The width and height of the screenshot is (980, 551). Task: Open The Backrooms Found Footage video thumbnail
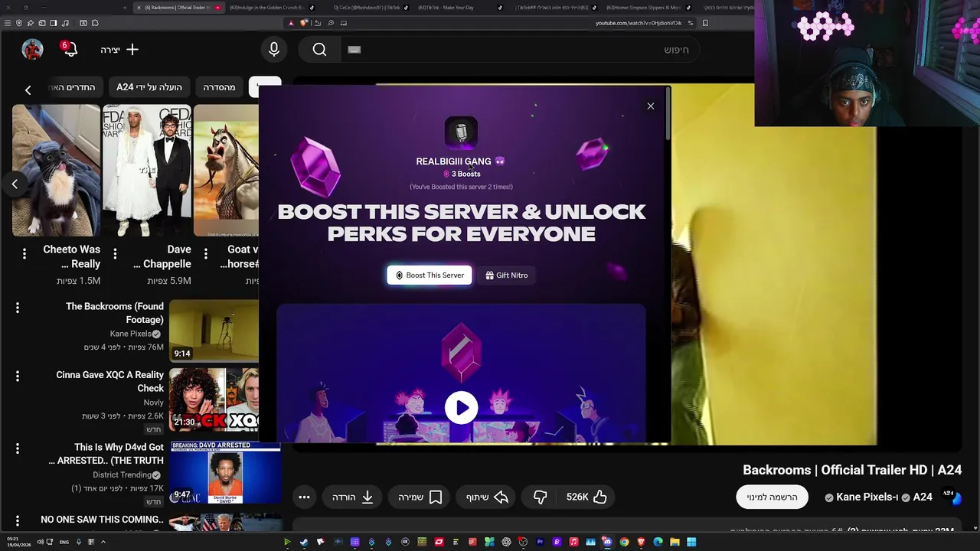(214, 331)
